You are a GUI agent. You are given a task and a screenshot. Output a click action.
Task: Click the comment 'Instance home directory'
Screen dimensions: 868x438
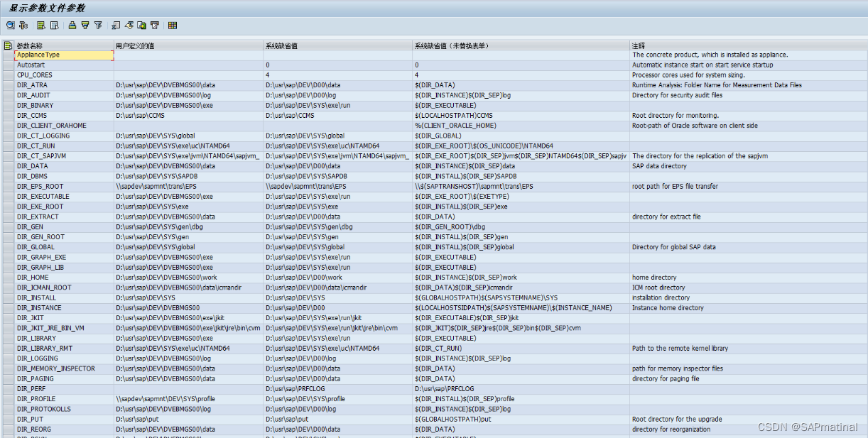pos(668,307)
